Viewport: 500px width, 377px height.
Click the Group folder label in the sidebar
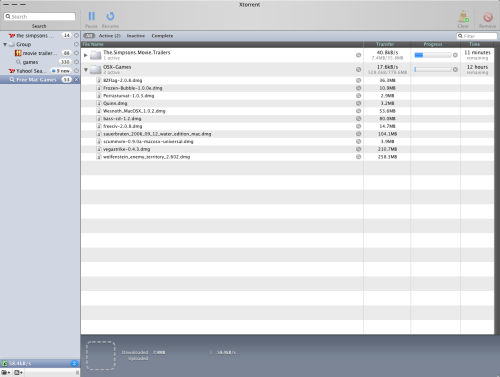click(x=24, y=44)
